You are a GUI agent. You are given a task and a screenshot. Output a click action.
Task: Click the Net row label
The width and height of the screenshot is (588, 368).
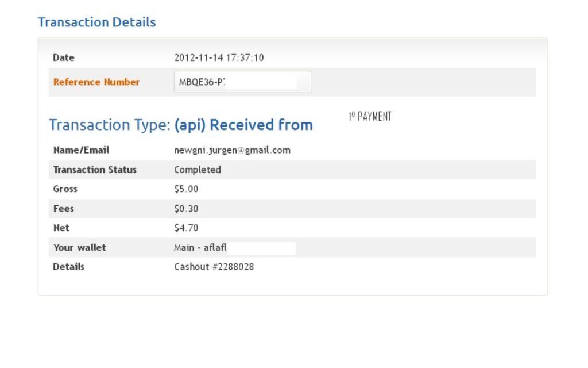[61, 228]
